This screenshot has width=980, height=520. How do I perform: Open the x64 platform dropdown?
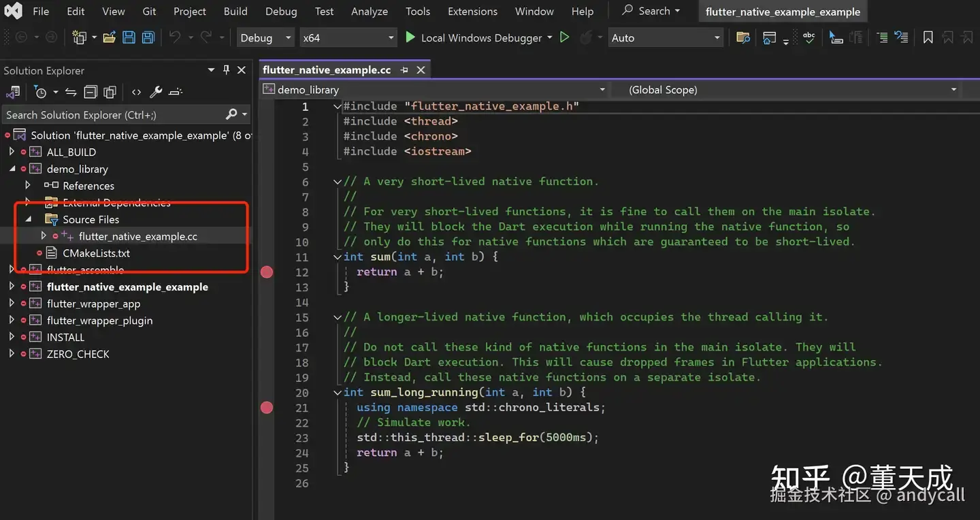click(x=391, y=38)
